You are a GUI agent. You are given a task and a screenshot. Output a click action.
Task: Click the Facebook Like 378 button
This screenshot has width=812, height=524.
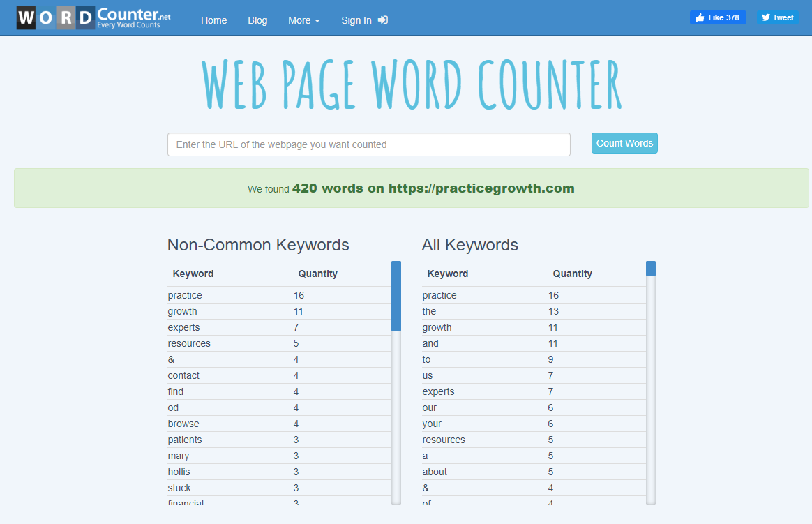pos(718,17)
